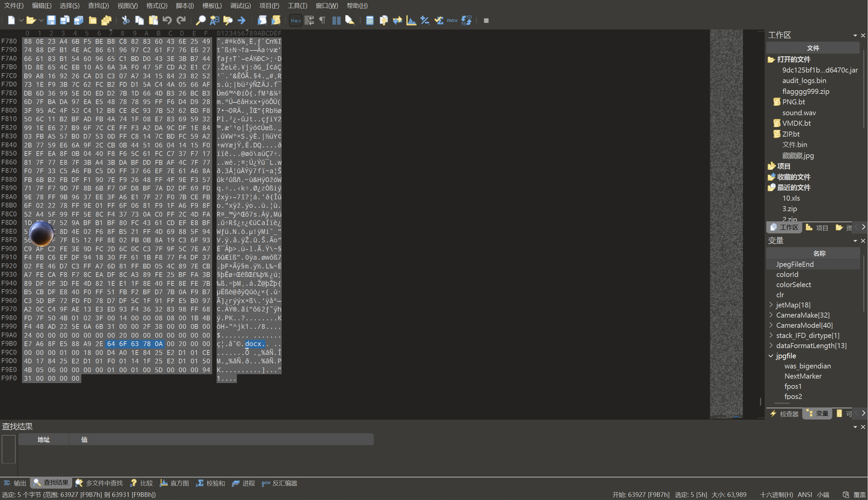
Task: Open the Find magnifier tool
Action: tap(201, 20)
